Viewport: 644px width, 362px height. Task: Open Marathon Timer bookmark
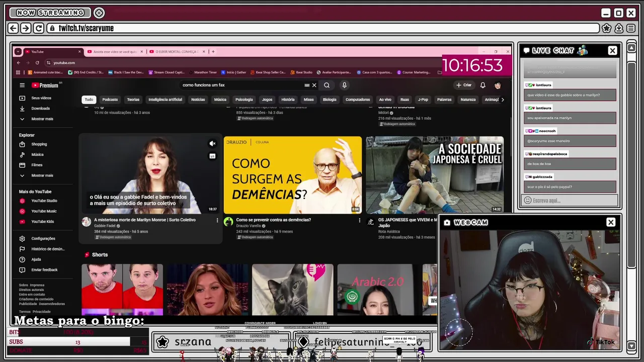pyautogui.click(x=203, y=72)
